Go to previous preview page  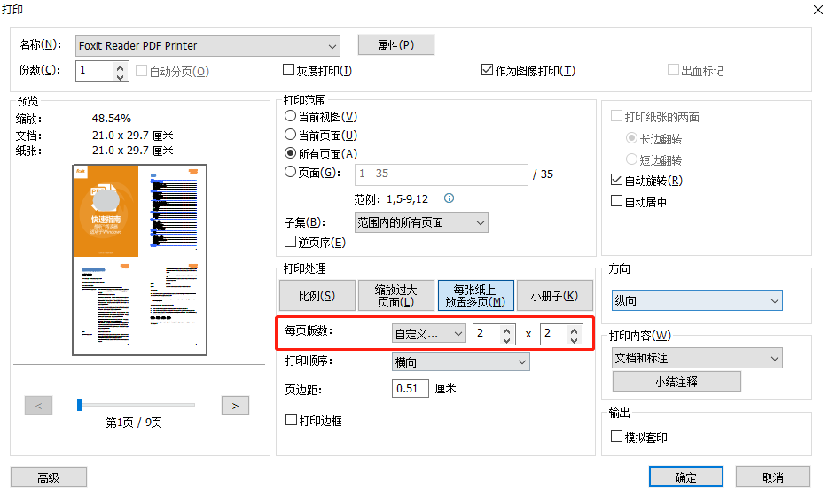(39, 405)
